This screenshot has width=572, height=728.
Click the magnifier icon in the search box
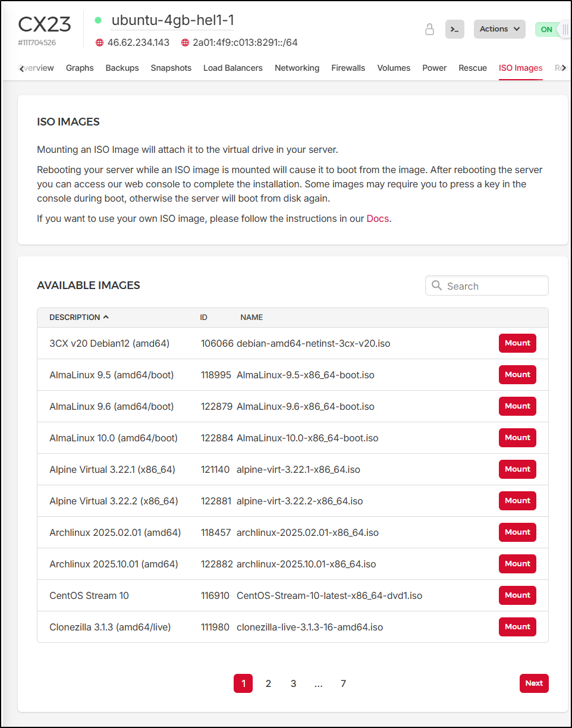click(437, 286)
